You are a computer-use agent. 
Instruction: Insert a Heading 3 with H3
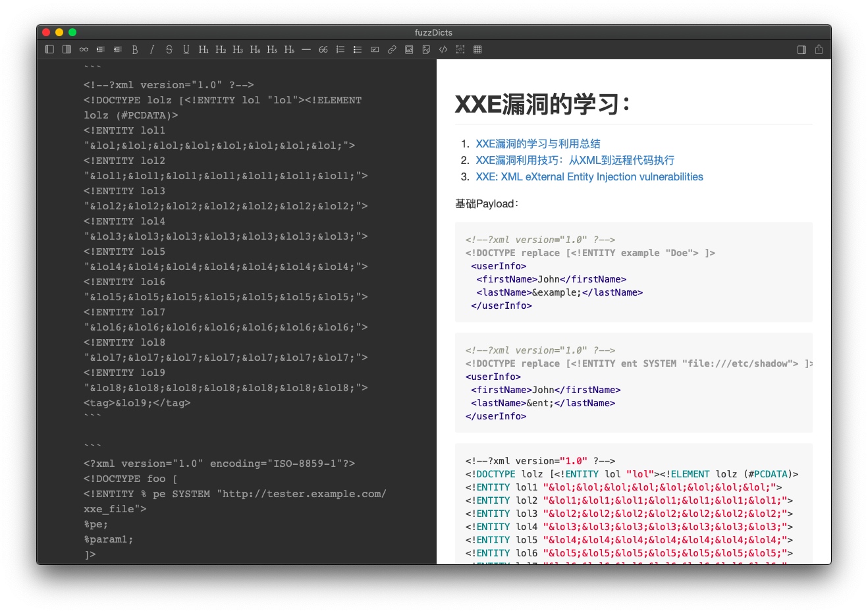(x=238, y=49)
